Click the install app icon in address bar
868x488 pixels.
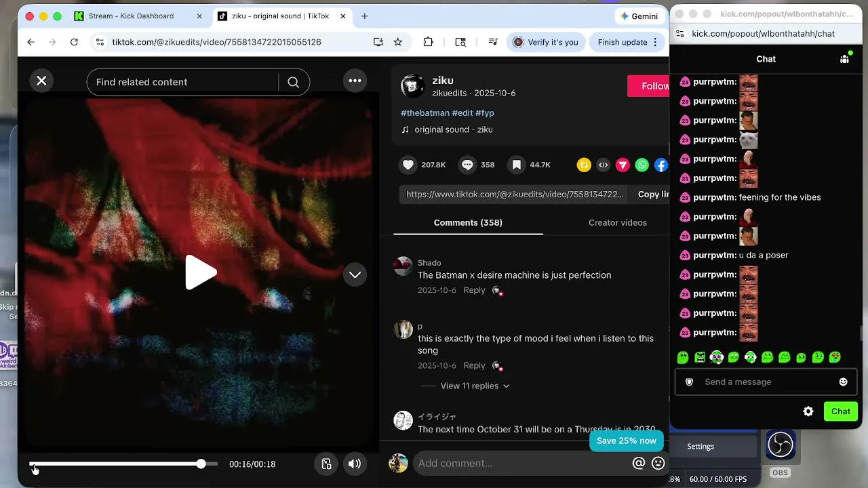378,42
